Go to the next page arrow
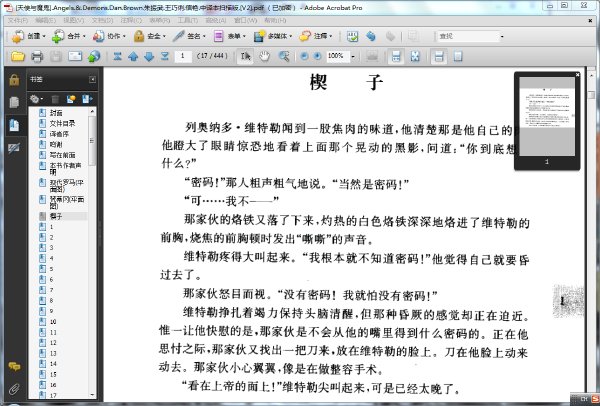This screenshot has width=600, height=406. click(x=149, y=57)
